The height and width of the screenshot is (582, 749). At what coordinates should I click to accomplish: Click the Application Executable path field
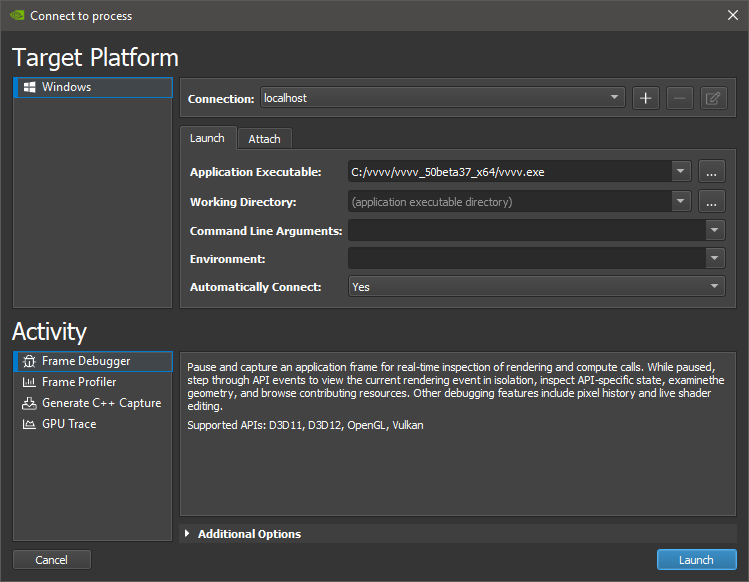click(x=510, y=172)
